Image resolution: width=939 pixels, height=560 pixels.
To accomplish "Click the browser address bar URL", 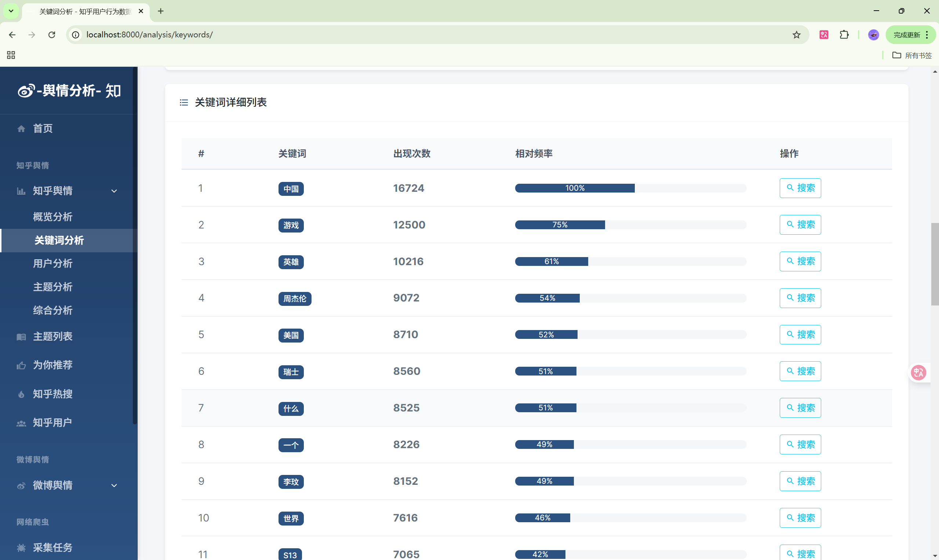I will point(149,35).
